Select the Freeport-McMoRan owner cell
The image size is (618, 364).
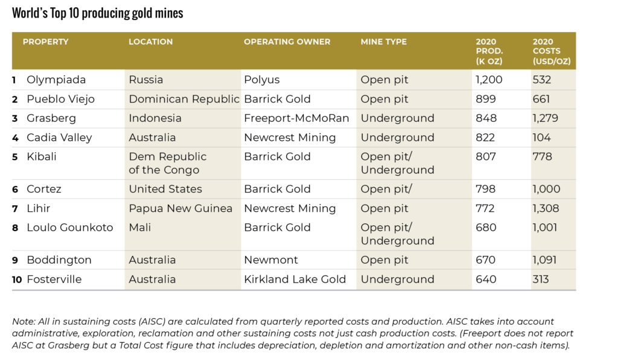click(296, 118)
